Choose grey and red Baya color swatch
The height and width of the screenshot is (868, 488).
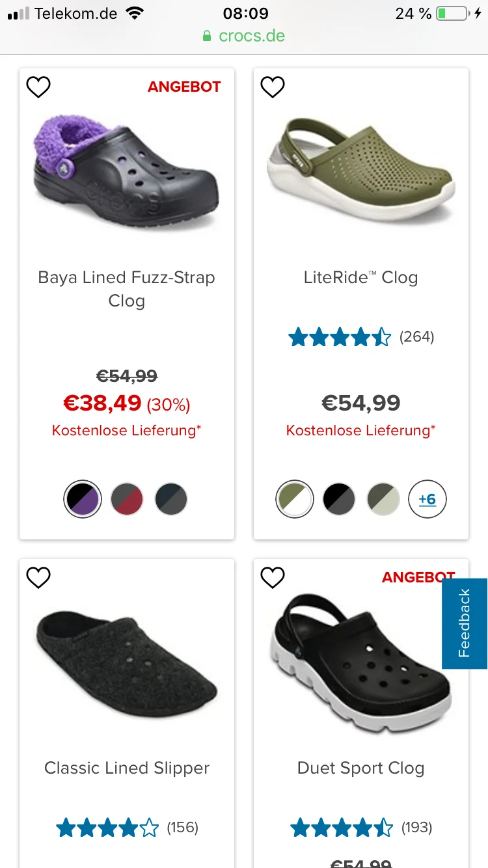127,500
